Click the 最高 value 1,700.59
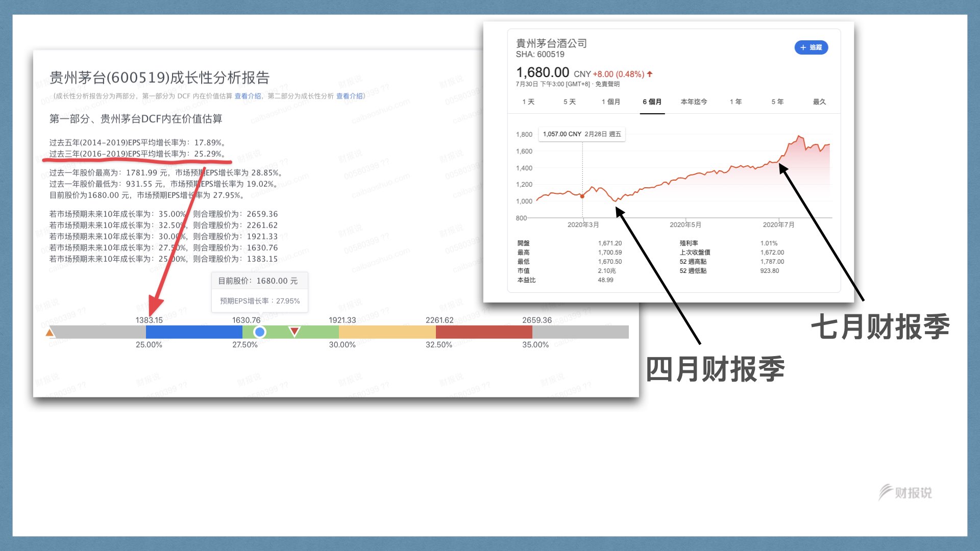The image size is (980, 551). click(x=610, y=253)
